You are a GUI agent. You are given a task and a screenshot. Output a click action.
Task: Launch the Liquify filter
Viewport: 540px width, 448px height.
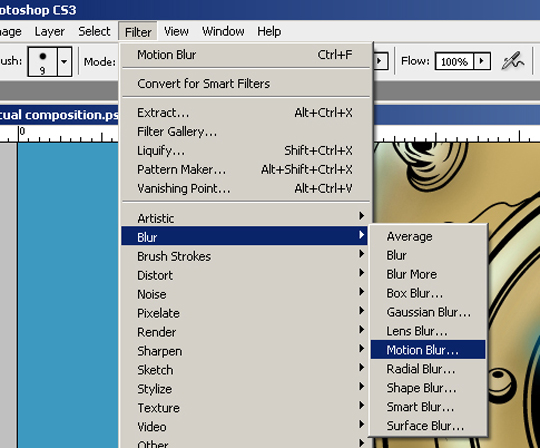246,150
